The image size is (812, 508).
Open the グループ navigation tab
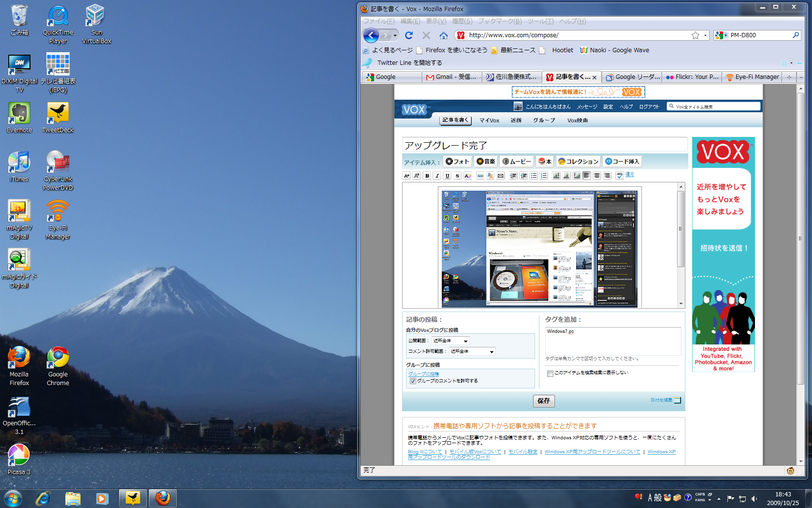coord(544,120)
